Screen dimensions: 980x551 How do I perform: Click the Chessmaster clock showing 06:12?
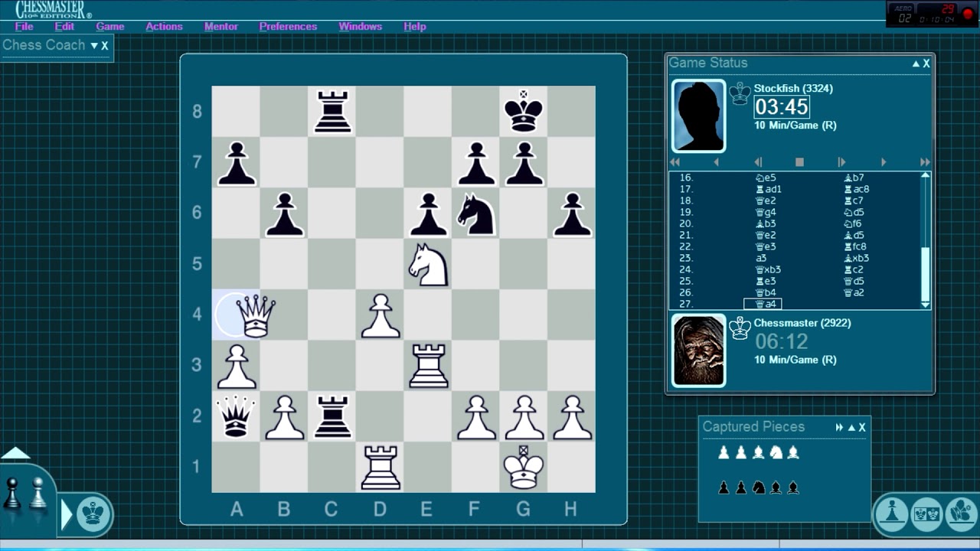point(782,341)
